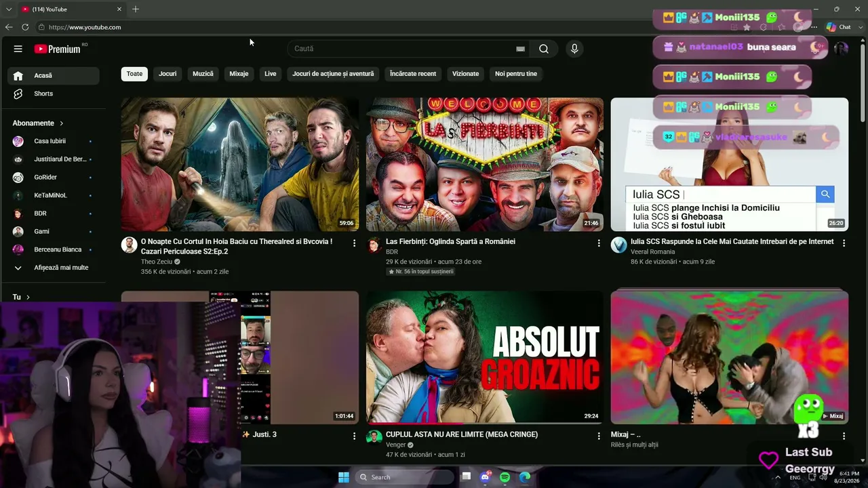
Task: Open Gami subscription channel
Action: 53,231
